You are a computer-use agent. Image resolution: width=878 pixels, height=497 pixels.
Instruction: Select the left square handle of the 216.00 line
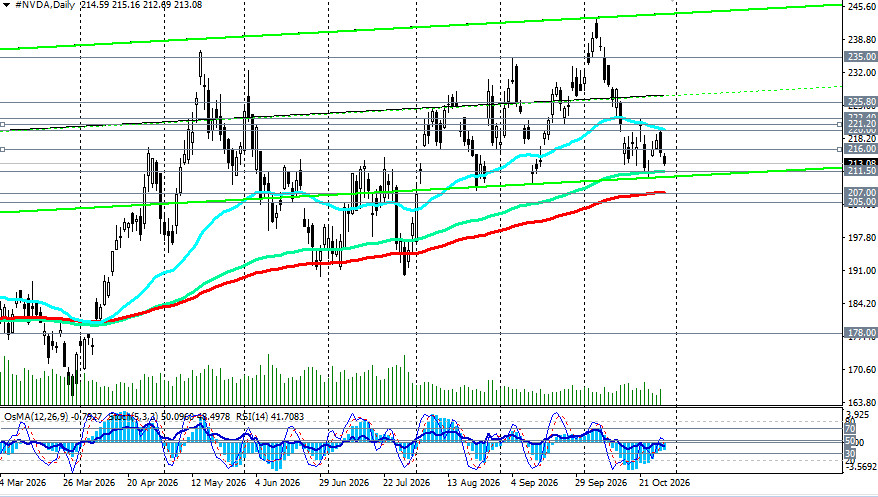2,149
